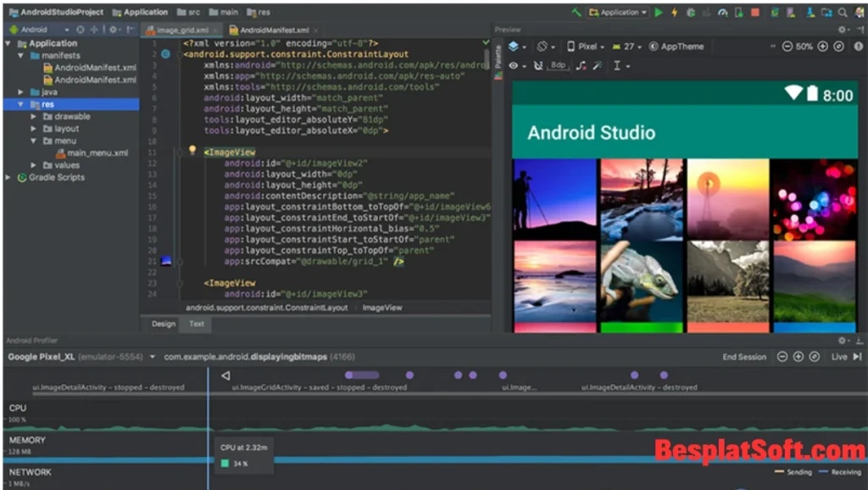Run the Application configuration

click(659, 12)
